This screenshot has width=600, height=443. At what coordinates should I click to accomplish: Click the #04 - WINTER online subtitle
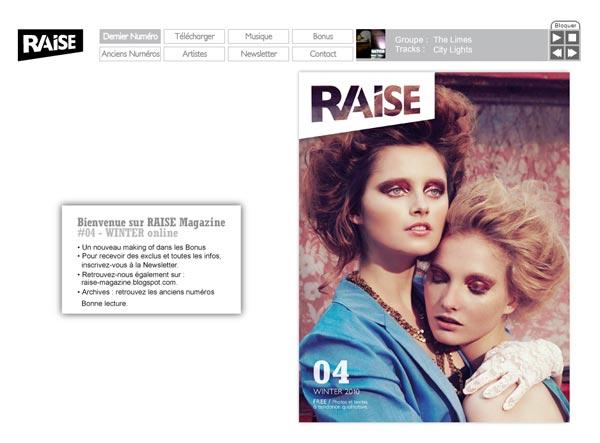click(x=128, y=233)
